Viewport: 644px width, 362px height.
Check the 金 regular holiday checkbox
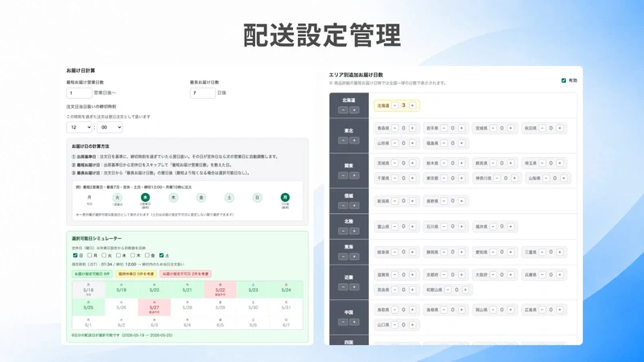pyautogui.click(x=147, y=255)
